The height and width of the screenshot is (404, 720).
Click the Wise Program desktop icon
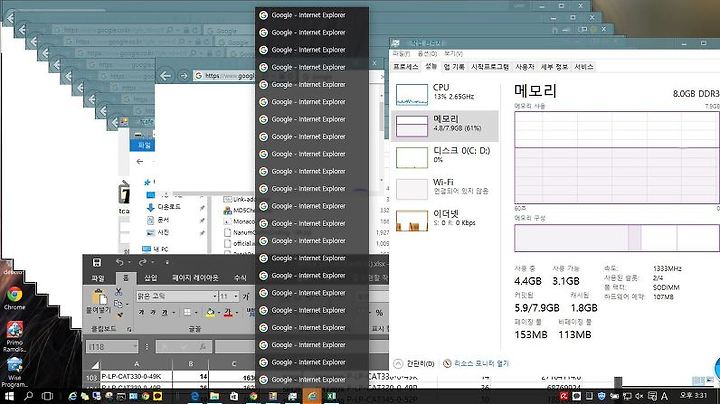(x=14, y=372)
